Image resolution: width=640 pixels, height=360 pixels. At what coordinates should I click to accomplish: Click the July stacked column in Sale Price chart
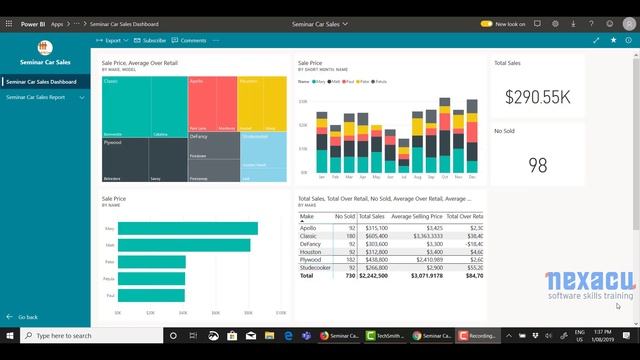(404, 156)
